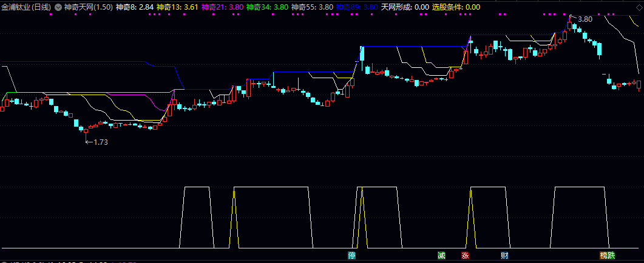Select the 选股条件: 0.00 value

click(456, 7)
